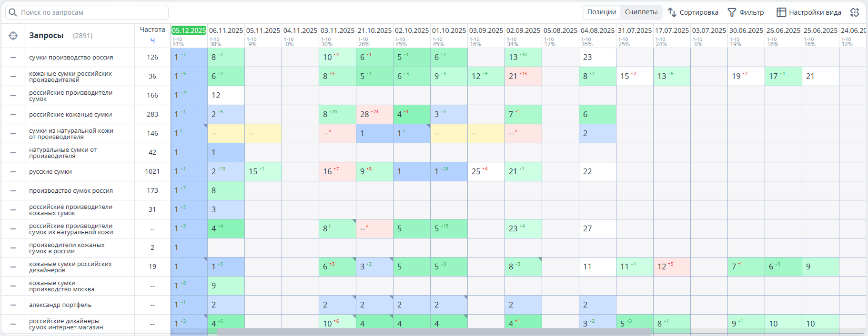
Task: Select the highlighted 05.12.2025 date column
Action: 189,30
